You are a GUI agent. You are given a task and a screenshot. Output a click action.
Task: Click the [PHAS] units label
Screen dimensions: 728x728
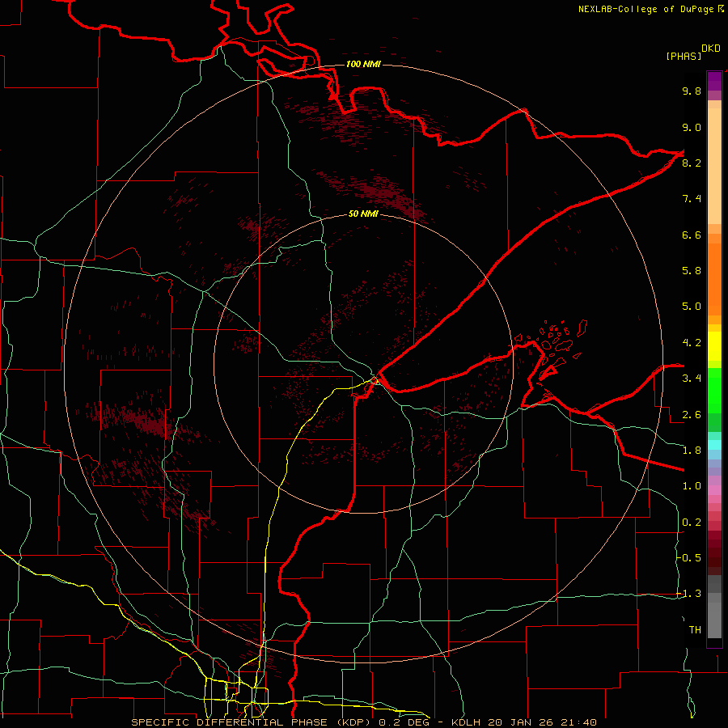tap(684, 56)
